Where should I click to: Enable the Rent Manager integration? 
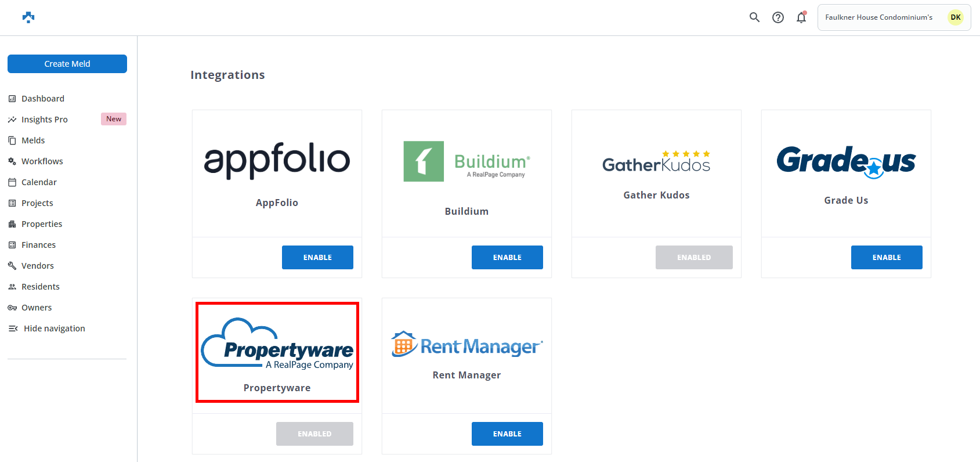coord(507,434)
